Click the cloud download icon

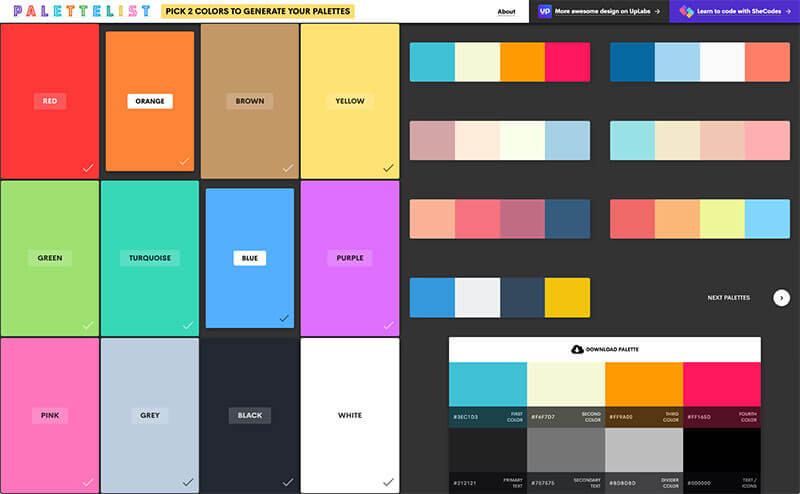(577, 349)
